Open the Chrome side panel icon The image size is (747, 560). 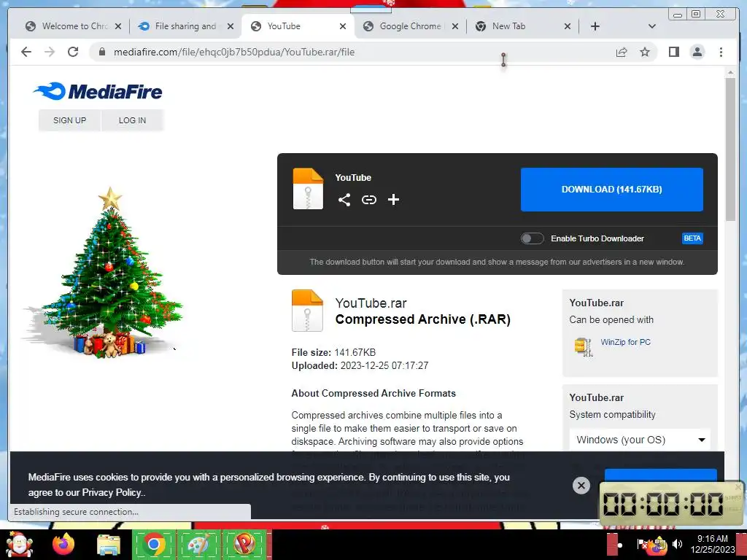[673, 52]
